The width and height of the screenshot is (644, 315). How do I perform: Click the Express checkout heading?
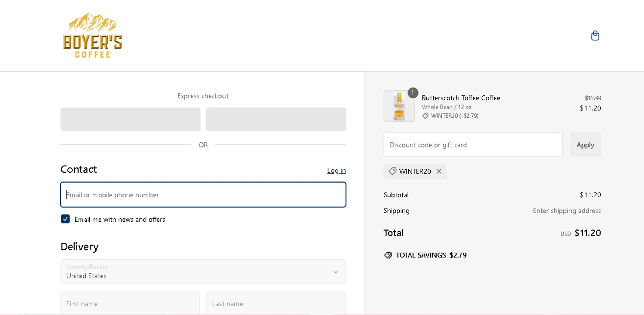(x=203, y=96)
